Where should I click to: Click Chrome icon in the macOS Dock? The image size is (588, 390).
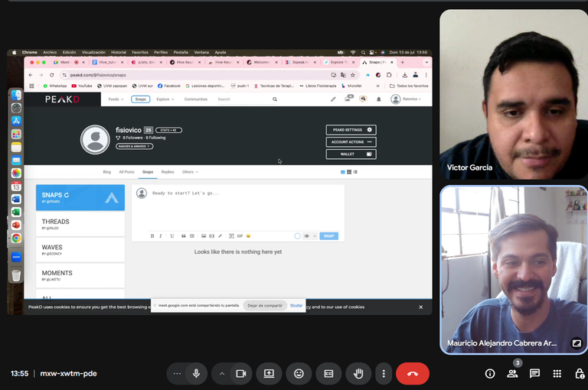click(x=16, y=239)
